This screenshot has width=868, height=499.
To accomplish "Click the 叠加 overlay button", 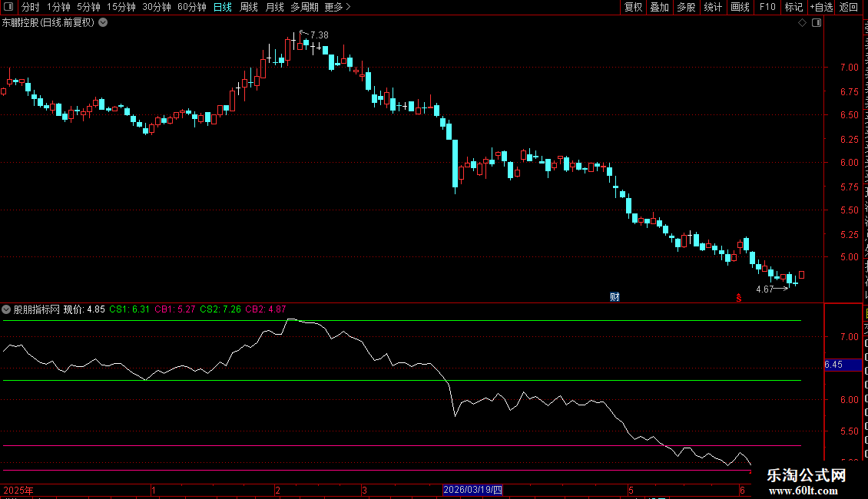I will click(x=659, y=7).
